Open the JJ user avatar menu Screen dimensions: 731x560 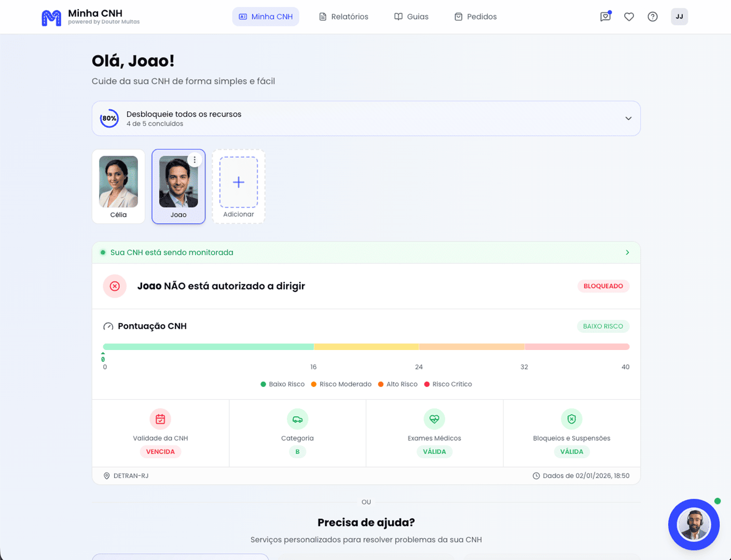679,17
